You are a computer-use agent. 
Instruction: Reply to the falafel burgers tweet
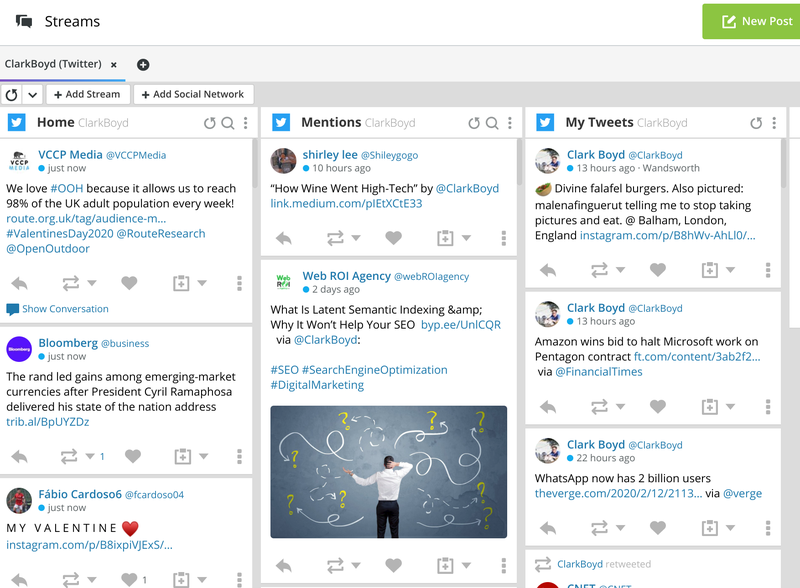pos(548,270)
